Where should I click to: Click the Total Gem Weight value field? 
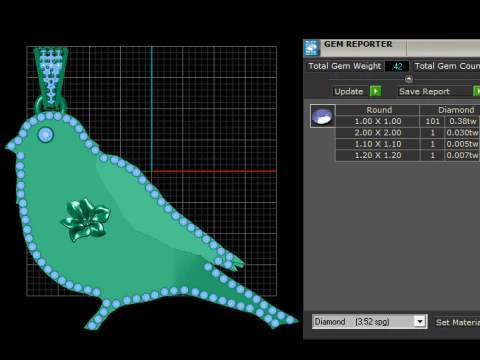click(397, 66)
